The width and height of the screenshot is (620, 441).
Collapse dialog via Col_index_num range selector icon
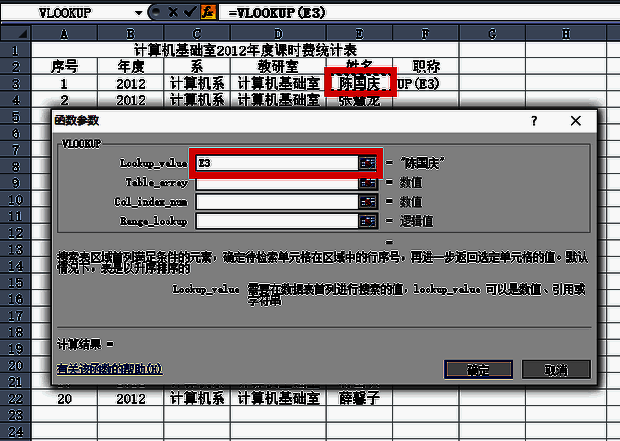click(368, 202)
